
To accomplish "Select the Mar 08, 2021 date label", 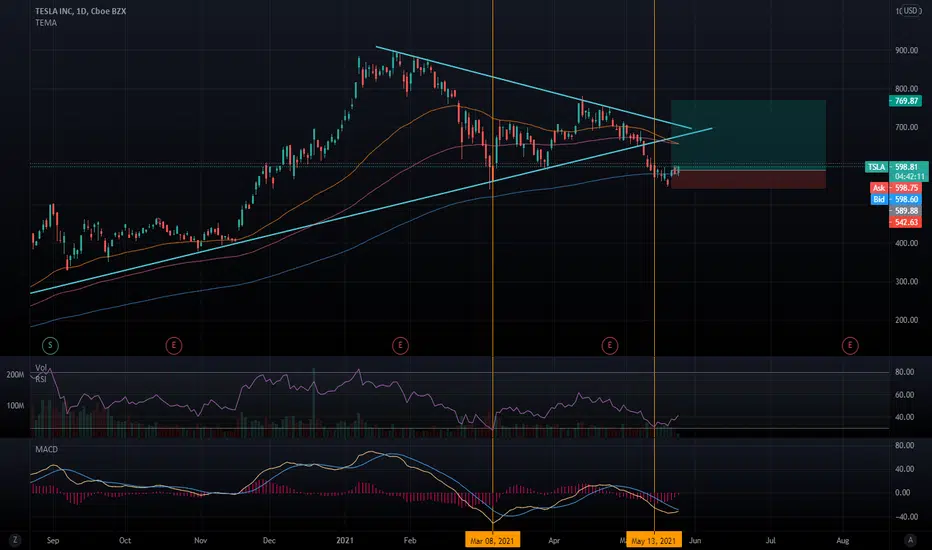I will click(x=492, y=540).
